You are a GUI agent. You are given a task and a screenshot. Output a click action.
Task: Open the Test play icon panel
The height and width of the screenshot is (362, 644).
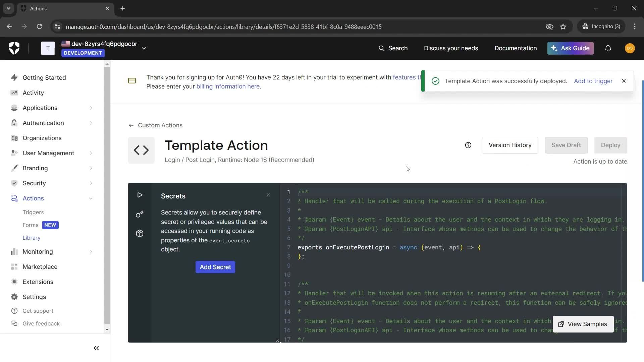pyautogui.click(x=140, y=195)
